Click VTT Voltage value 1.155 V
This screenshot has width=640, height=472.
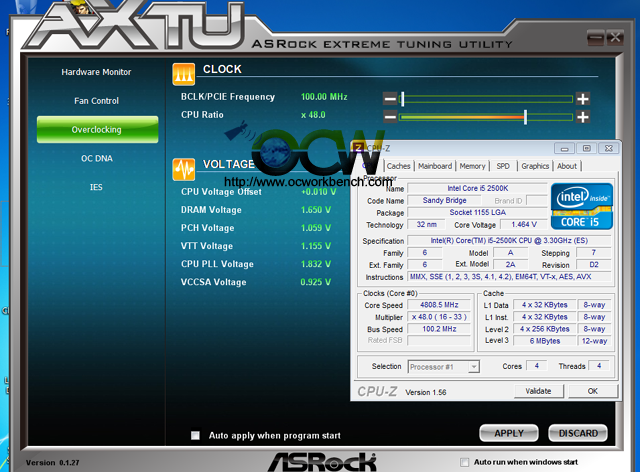point(316,246)
